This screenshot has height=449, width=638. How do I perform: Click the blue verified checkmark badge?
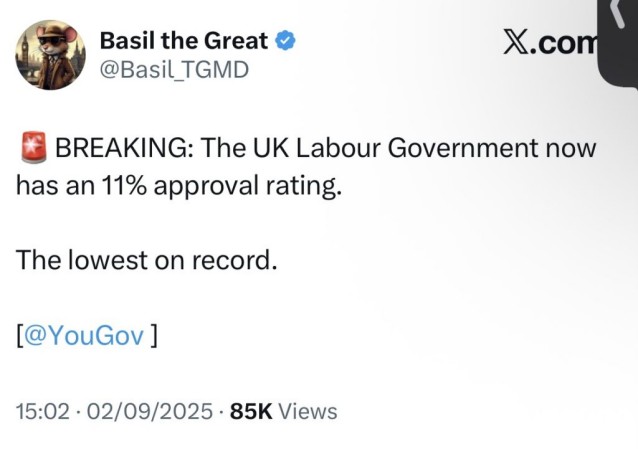pyautogui.click(x=286, y=41)
